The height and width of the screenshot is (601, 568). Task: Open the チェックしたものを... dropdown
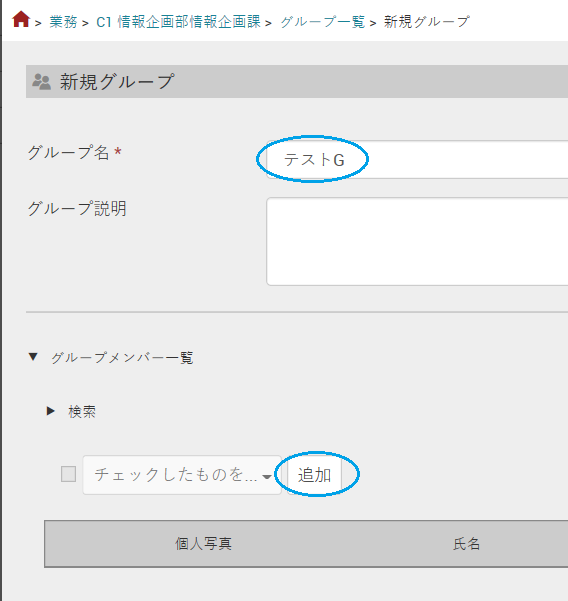pyautogui.click(x=182, y=475)
